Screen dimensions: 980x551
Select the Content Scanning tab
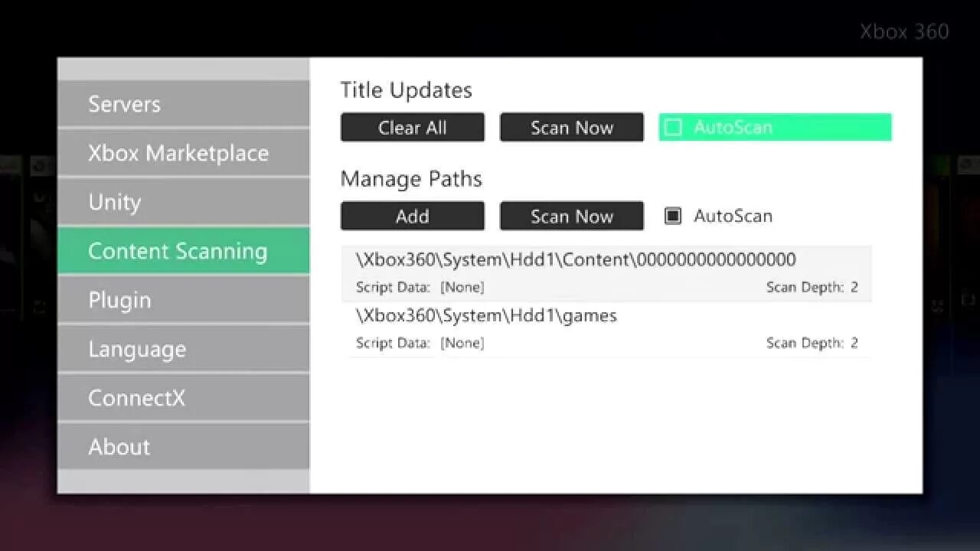click(x=184, y=251)
